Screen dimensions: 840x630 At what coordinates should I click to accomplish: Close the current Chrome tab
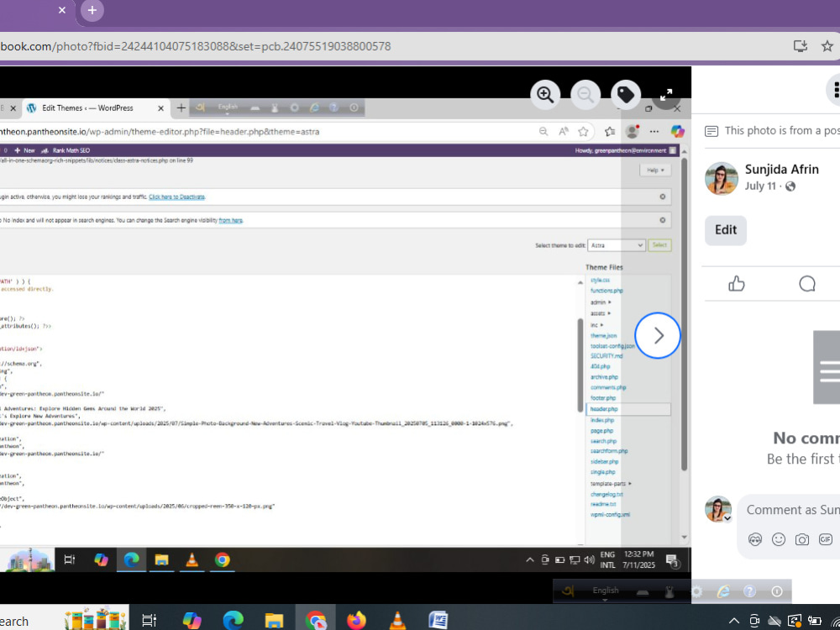point(62,10)
